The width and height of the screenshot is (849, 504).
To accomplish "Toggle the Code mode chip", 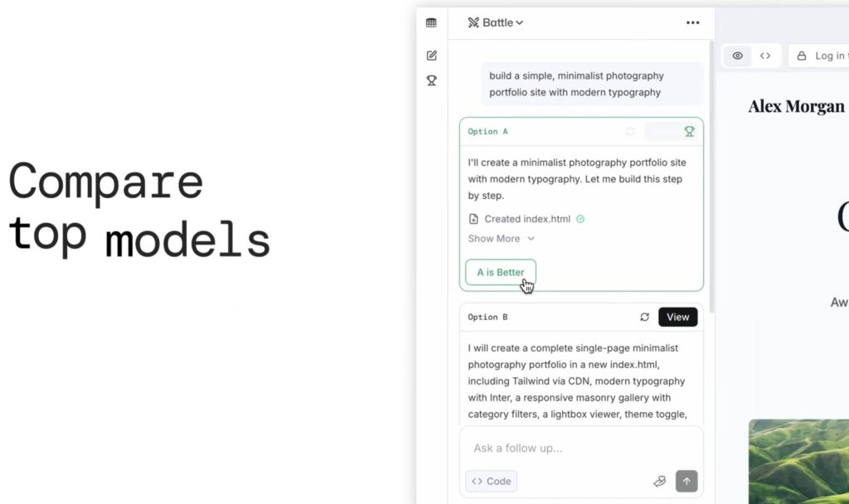I will [x=491, y=481].
